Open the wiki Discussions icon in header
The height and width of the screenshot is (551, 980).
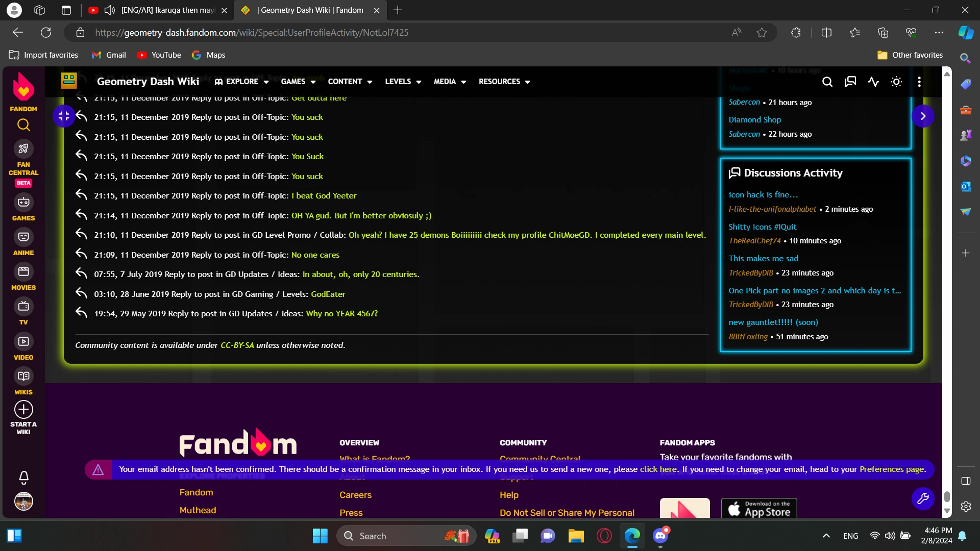pyautogui.click(x=850, y=82)
